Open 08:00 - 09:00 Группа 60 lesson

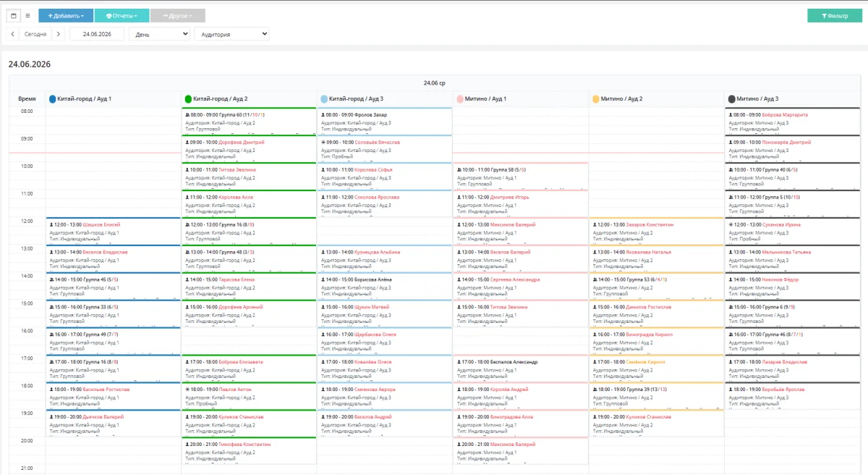[x=249, y=120]
